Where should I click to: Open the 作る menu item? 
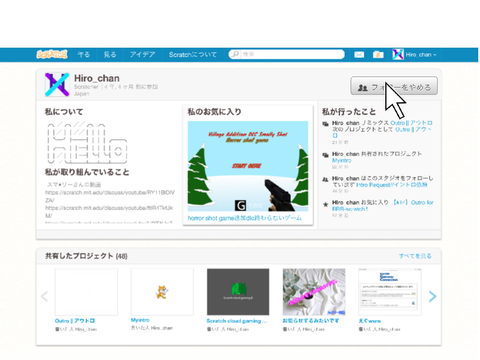point(83,55)
